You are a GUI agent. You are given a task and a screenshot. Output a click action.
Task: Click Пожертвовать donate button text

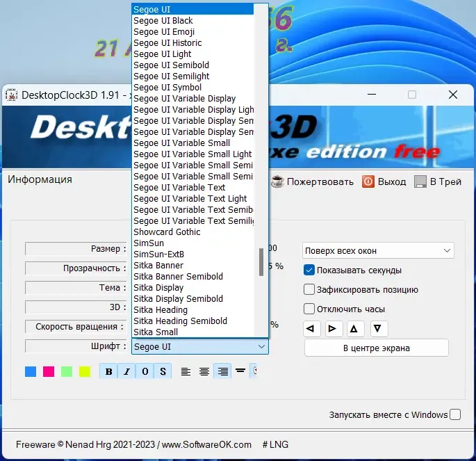pos(320,181)
